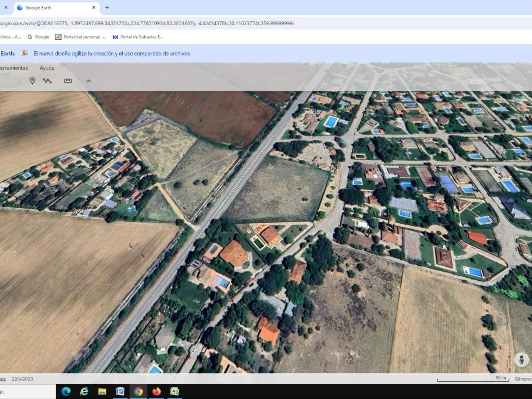532x399 pixels.
Task: Click the imagery date 22/6/2023
Action: (22, 379)
